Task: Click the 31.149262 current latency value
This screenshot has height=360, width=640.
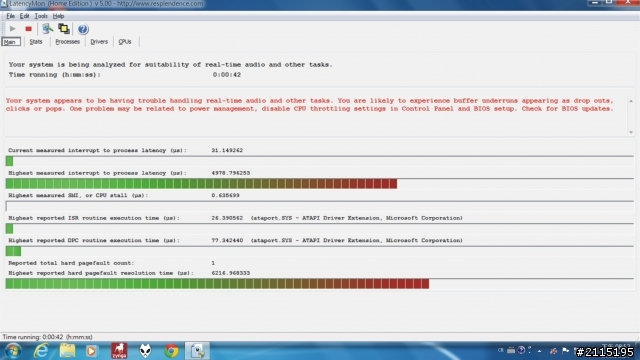Action: 227,150
